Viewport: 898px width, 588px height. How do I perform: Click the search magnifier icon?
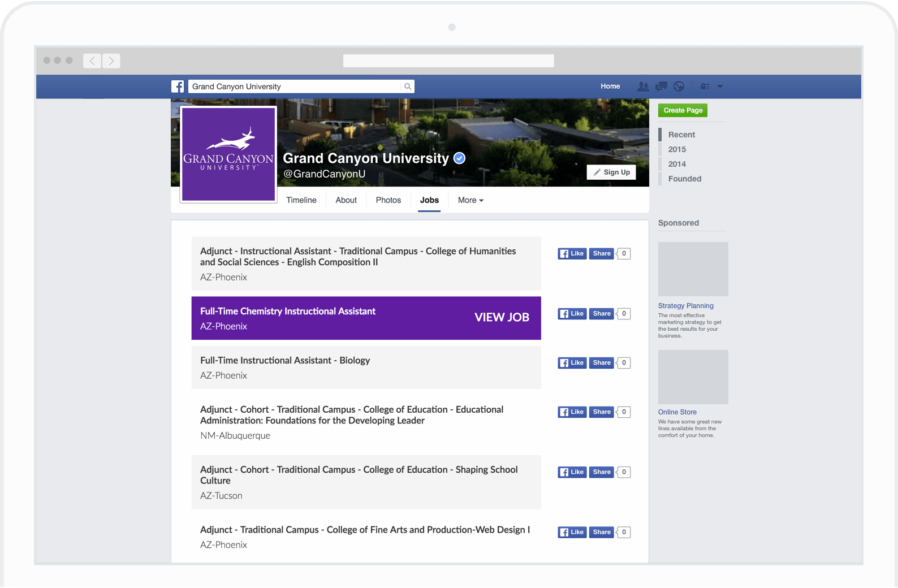point(408,87)
